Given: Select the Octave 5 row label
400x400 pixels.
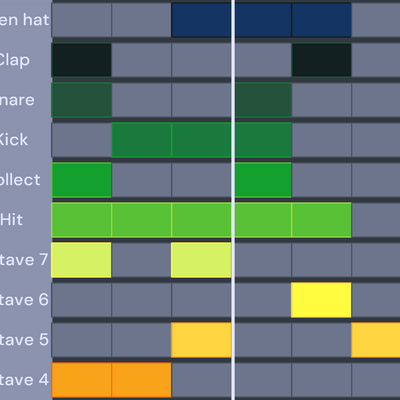Looking at the screenshot, I should (24, 340).
